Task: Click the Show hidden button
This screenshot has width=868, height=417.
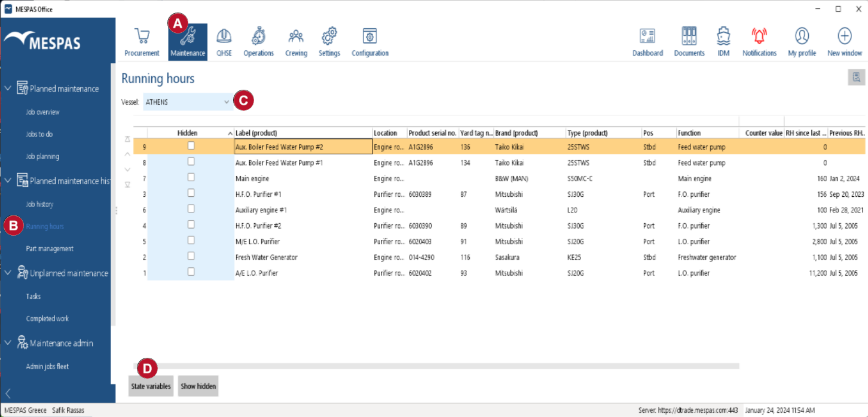Action: tap(198, 386)
